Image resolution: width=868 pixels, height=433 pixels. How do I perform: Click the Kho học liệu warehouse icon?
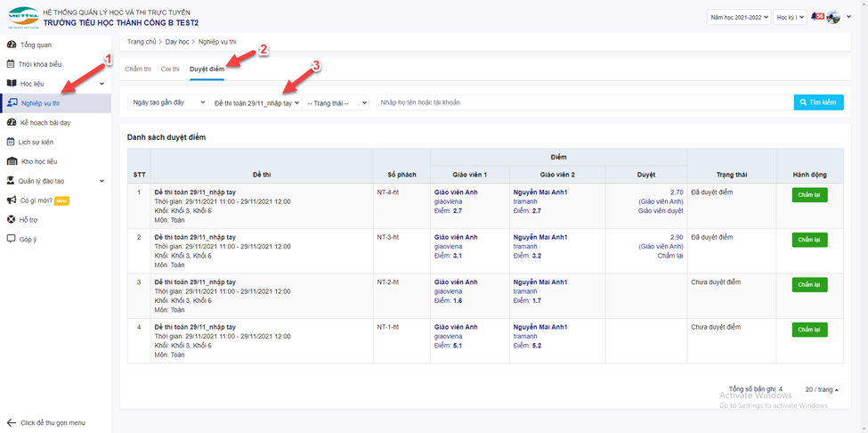(12, 161)
